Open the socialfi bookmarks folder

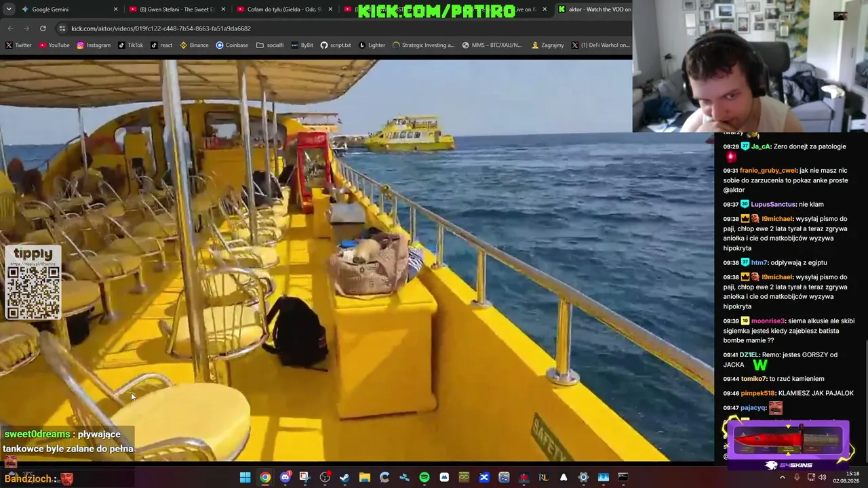point(270,45)
